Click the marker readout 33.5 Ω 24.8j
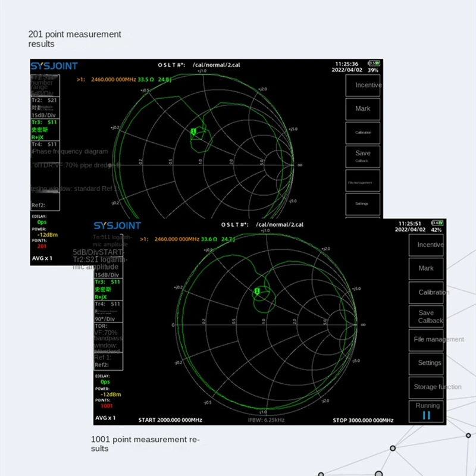 click(x=155, y=80)
